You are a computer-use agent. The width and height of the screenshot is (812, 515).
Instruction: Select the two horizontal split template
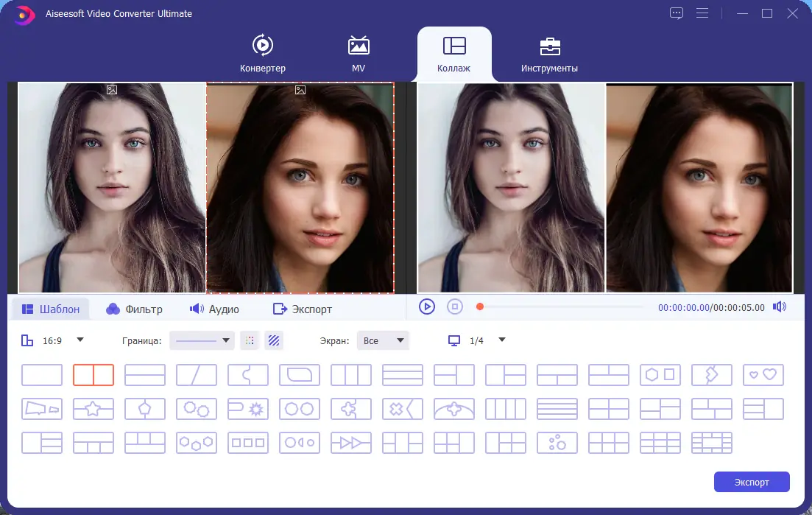click(x=145, y=375)
